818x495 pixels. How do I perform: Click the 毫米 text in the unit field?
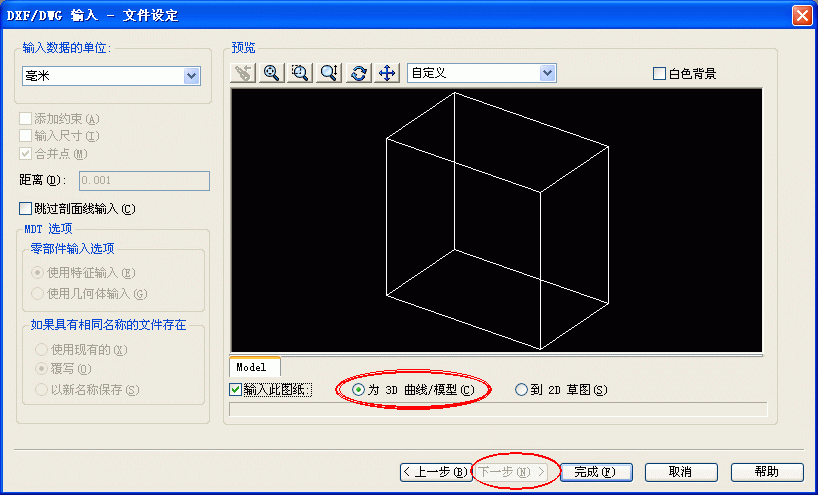click(37, 76)
